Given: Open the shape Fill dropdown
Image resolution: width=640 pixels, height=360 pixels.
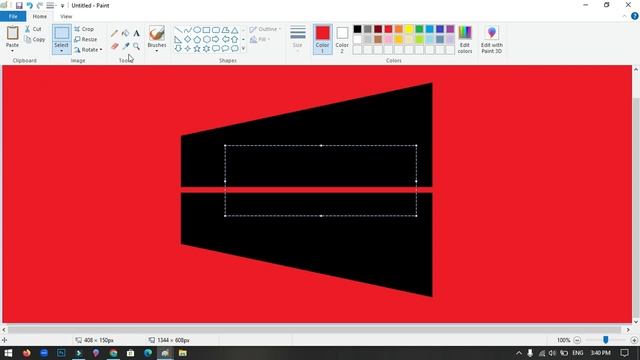Looking at the screenshot, I should pyautogui.click(x=259, y=39).
